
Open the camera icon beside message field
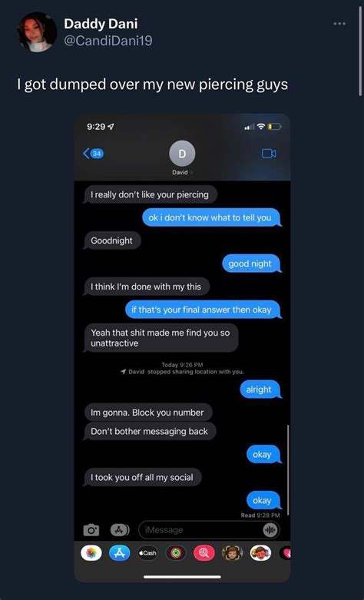[x=91, y=530]
